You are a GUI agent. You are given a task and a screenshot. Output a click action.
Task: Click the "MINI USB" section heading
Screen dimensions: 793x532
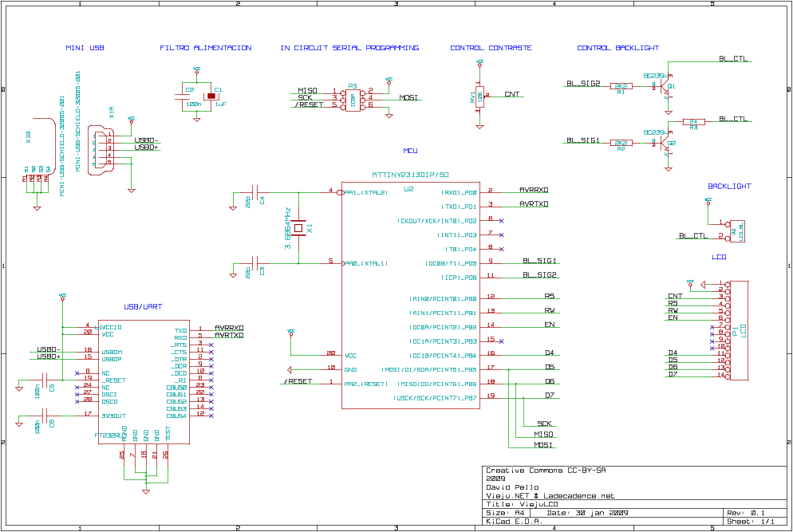85,48
